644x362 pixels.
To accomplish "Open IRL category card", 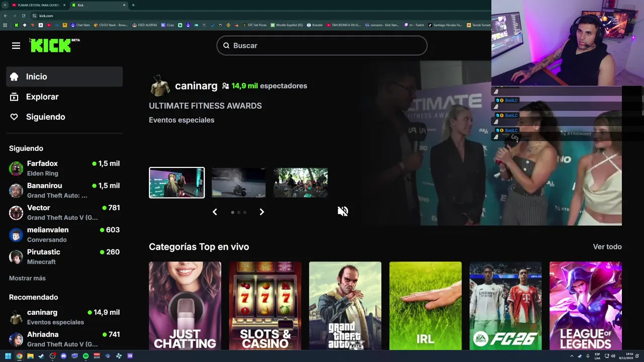I will (x=425, y=306).
